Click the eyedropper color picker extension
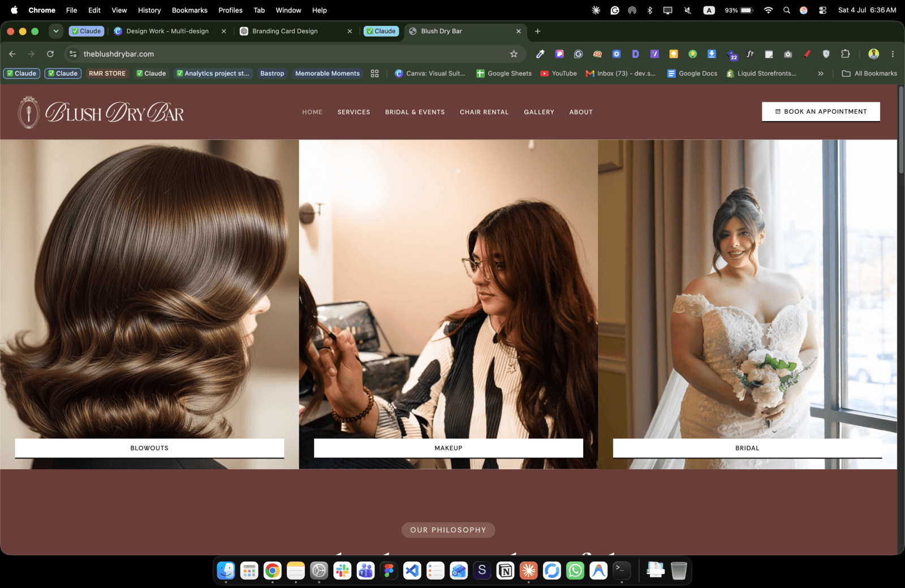The width and height of the screenshot is (905, 588). 540,54
